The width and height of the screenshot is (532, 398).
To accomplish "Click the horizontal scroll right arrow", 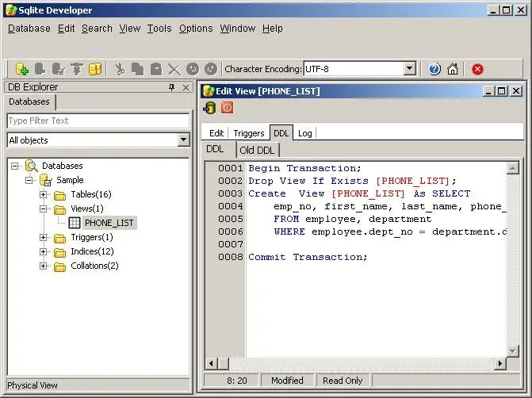I will coord(499,364).
